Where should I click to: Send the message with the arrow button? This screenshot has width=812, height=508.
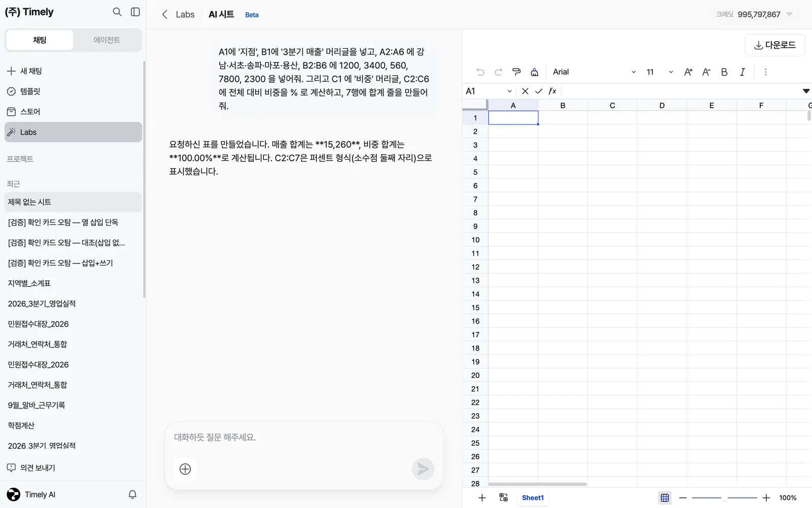(x=423, y=469)
